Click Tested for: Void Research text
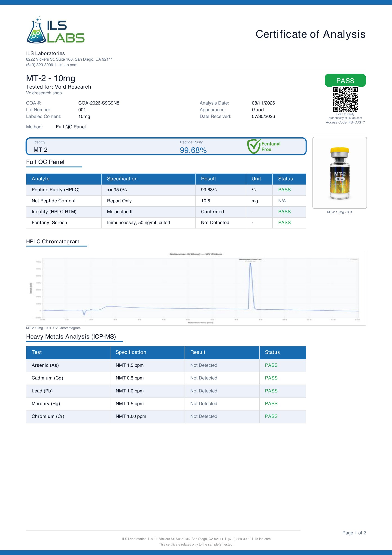The height and width of the screenshot is (555, 392). click(58, 87)
